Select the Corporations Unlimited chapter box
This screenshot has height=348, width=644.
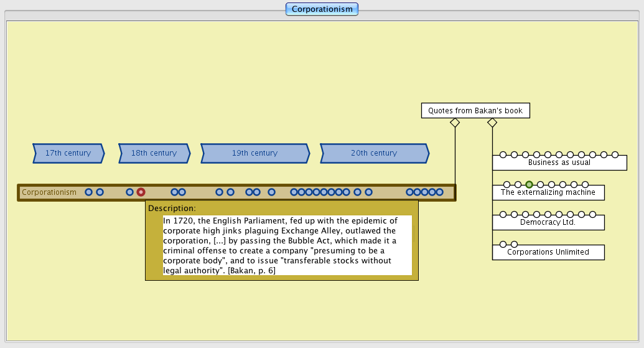548,252
